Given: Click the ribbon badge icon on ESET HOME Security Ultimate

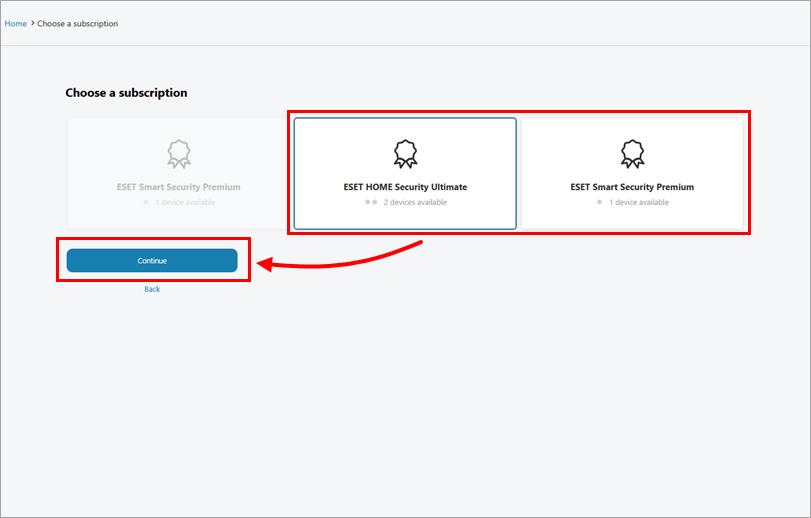Looking at the screenshot, I should tap(406, 154).
